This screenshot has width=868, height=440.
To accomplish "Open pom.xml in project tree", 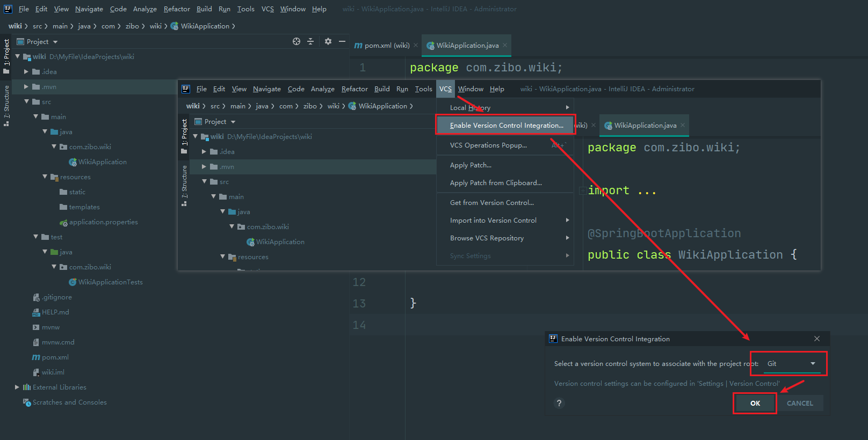I will click(50, 357).
